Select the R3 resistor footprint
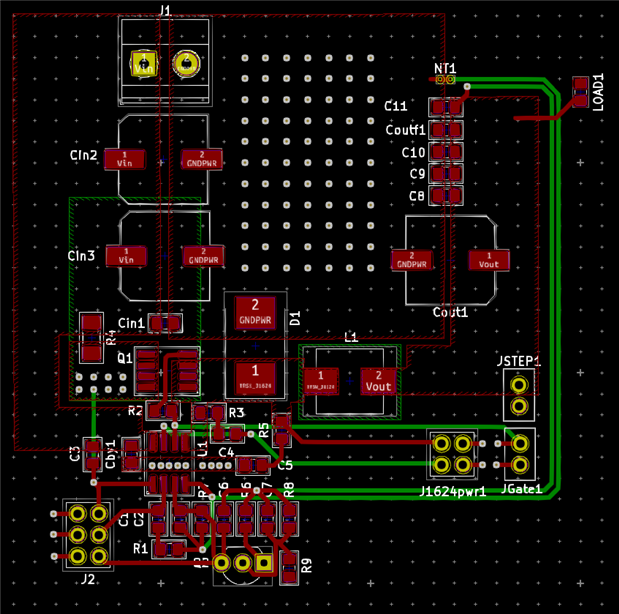The width and height of the screenshot is (619, 614). pyautogui.click(x=209, y=413)
